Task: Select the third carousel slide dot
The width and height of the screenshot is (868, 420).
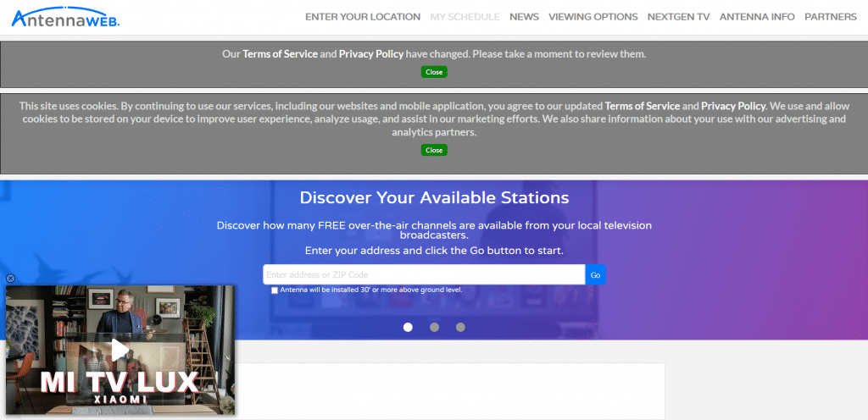Action: point(460,327)
